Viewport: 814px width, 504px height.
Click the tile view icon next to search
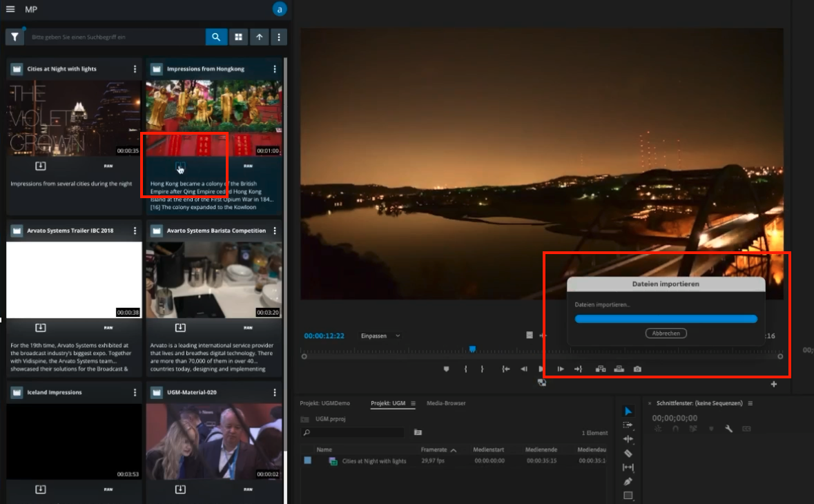tap(238, 36)
